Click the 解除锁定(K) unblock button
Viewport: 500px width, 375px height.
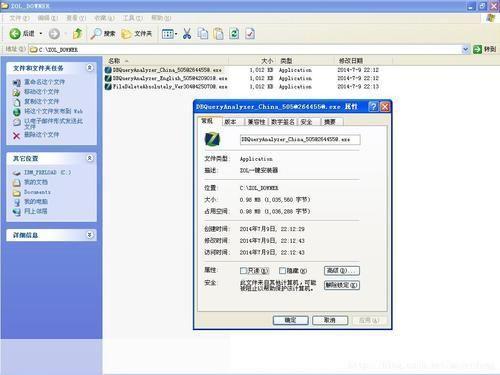[x=342, y=285]
